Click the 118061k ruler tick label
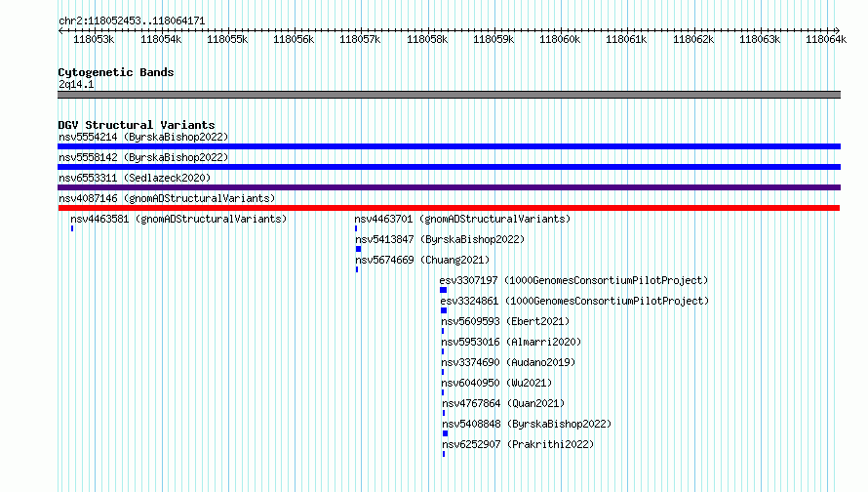 [x=626, y=39]
